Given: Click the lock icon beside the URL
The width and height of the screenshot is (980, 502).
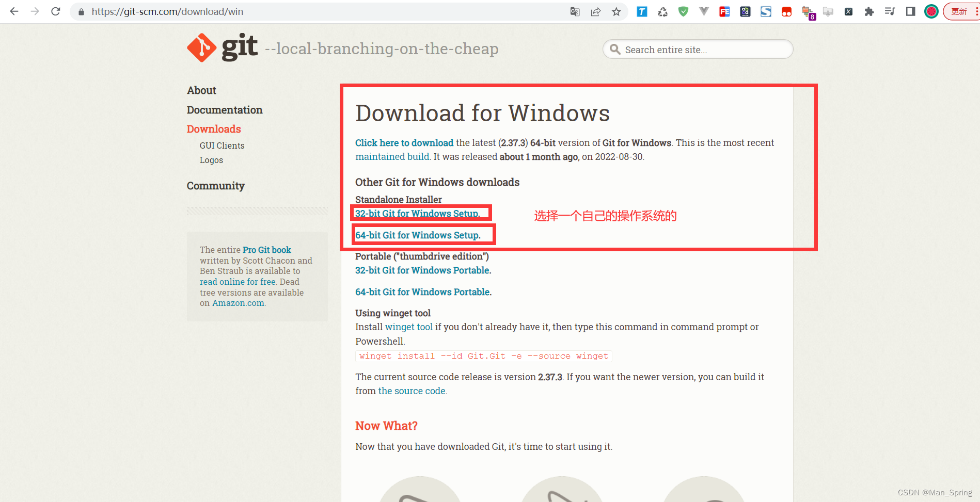Looking at the screenshot, I should point(81,11).
